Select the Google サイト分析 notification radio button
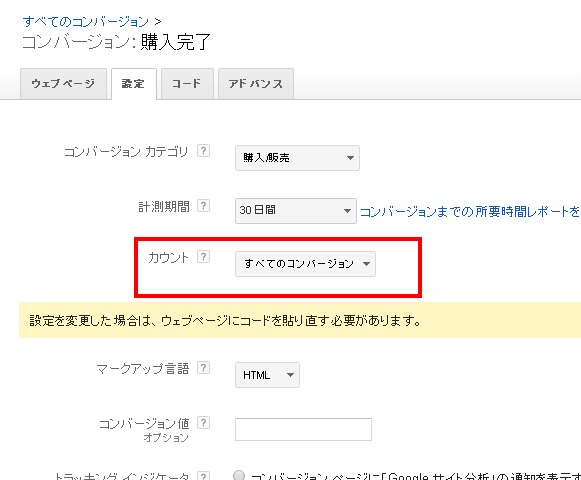The width and height of the screenshot is (581, 480). pyautogui.click(x=239, y=475)
